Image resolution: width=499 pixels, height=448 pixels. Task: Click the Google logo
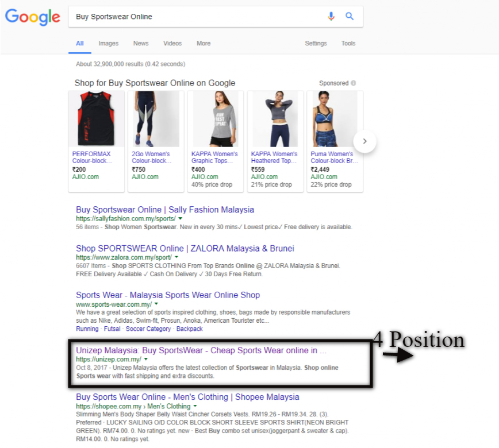tap(32, 17)
